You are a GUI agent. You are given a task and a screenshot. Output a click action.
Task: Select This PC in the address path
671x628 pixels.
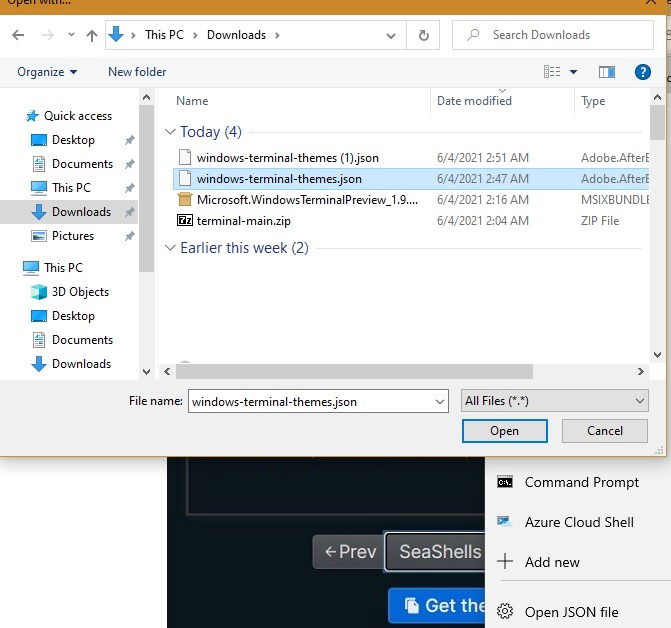point(164,35)
